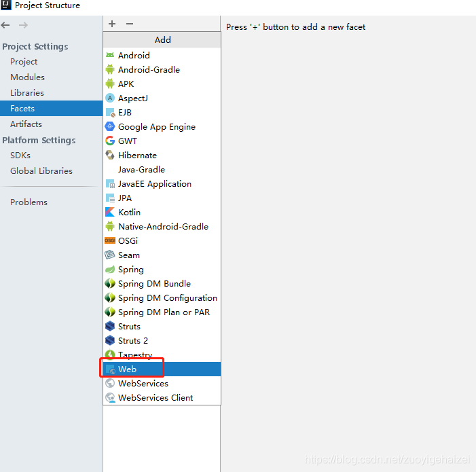This screenshot has height=472, width=476.
Task: Click the WebServices Client icon
Action: pyautogui.click(x=110, y=397)
